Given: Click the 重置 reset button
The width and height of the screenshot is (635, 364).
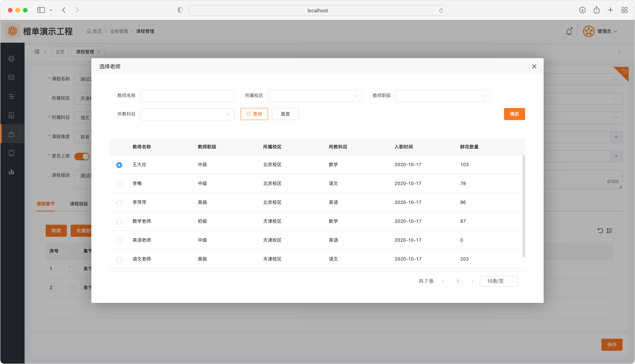Looking at the screenshot, I should point(285,114).
